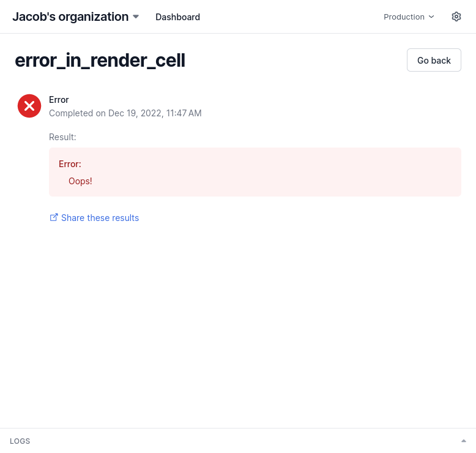Click the error_in_render_cell page title
This screenshot has height=453, width=476.
[100, 61]
